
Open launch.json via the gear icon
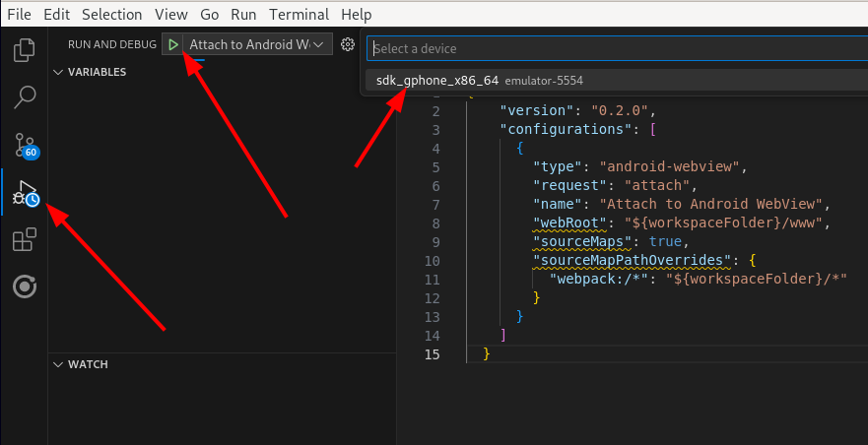pos(347,44)
